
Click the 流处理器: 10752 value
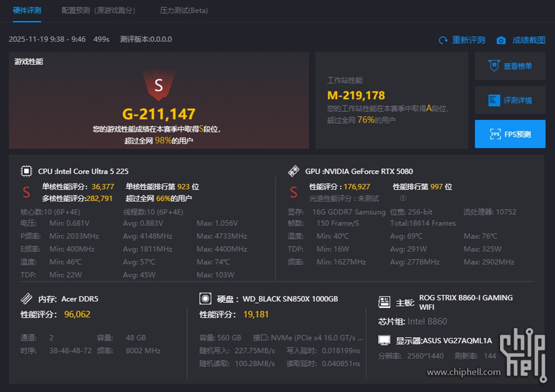pyautogui.click(x=490, y=212)
